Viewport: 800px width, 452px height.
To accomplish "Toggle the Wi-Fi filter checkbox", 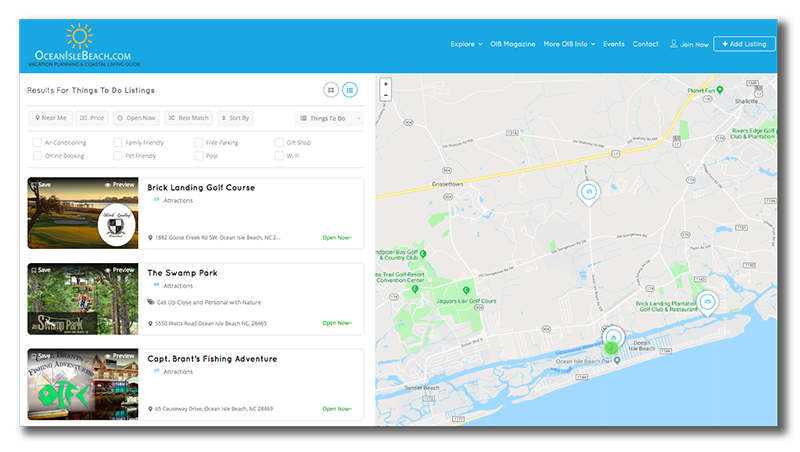I will point(279,156).
